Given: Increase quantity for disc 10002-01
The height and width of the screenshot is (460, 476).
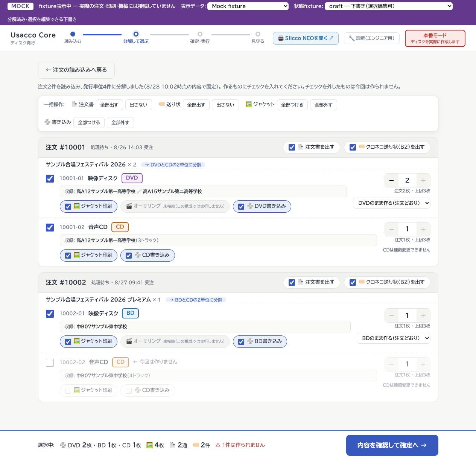Looking at the screenshot, I should [x=423, y=315].
